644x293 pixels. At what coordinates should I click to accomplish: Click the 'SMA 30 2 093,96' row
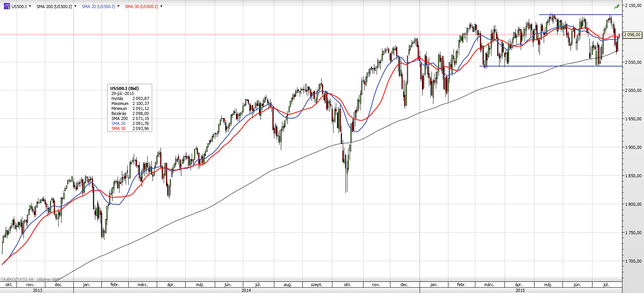(130, 128)
